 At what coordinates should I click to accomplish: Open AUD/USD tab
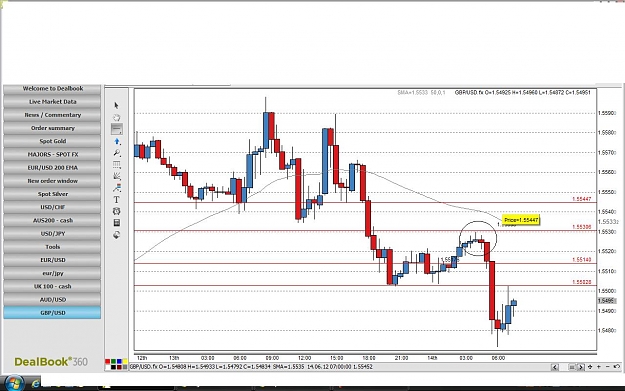point(52,299)
